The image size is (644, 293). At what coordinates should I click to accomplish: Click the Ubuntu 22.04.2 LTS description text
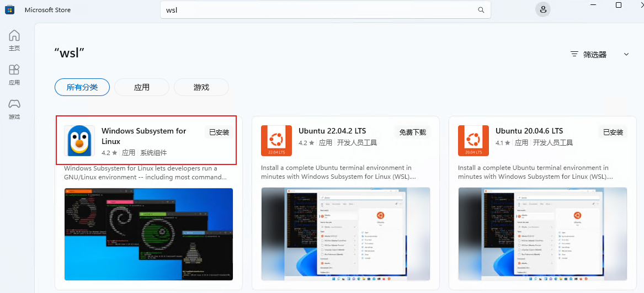(x=339, y=173)
